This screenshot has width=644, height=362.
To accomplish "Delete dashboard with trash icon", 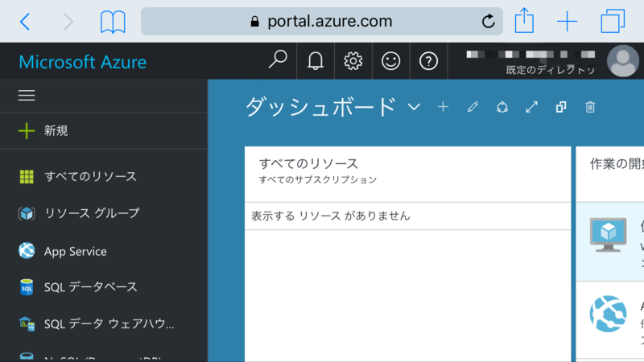I will 590,107.
